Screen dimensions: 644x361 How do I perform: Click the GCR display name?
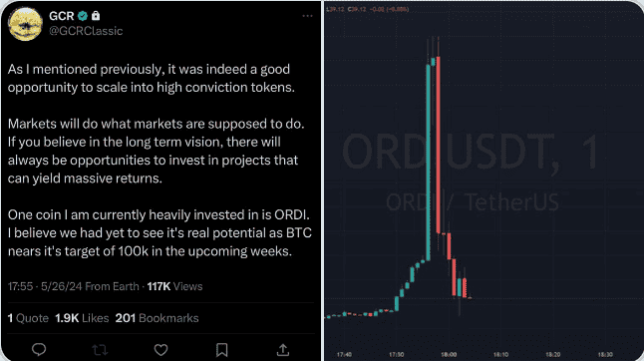click(x=61, y=16)
